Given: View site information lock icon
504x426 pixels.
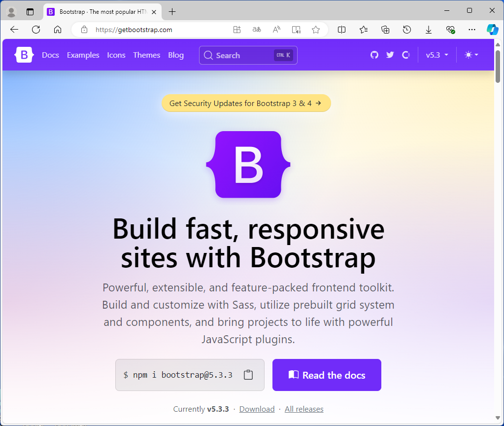Looking at the screenshot, I should pos(84,30).
